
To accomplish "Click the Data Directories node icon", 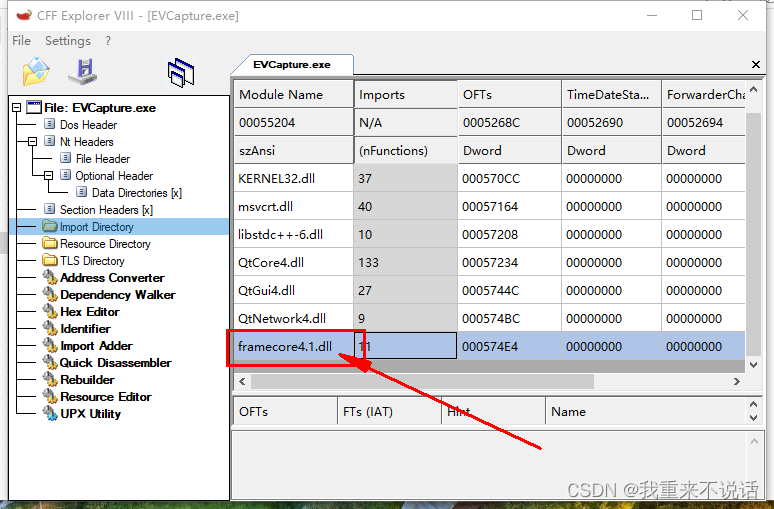I will 81,192.
